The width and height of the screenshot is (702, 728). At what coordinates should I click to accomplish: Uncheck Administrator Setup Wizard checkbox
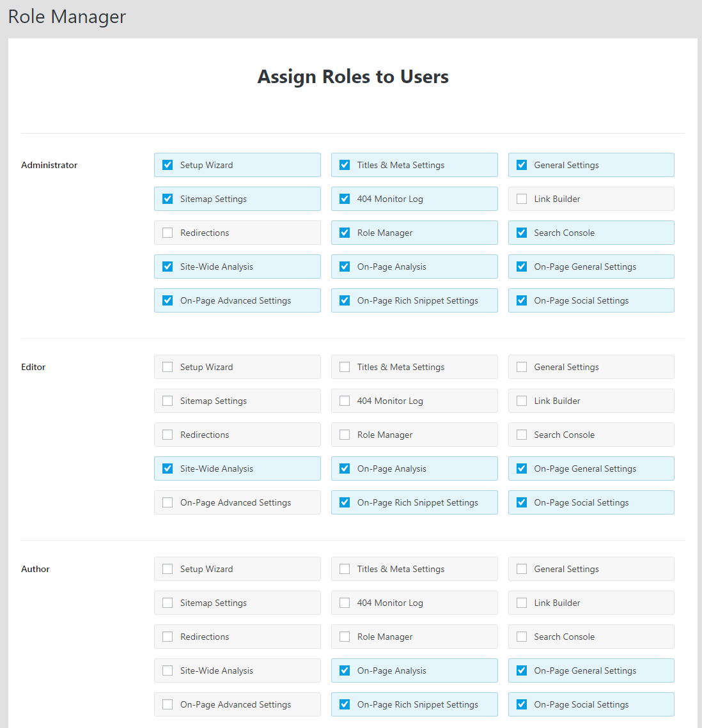pos(168,165)
